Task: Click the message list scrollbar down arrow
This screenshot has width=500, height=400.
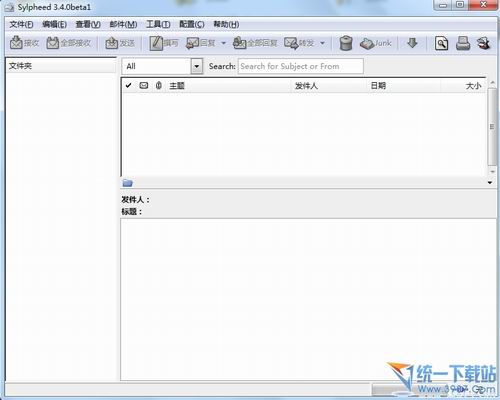Action: pyautogui.click(x=492, y=171)
